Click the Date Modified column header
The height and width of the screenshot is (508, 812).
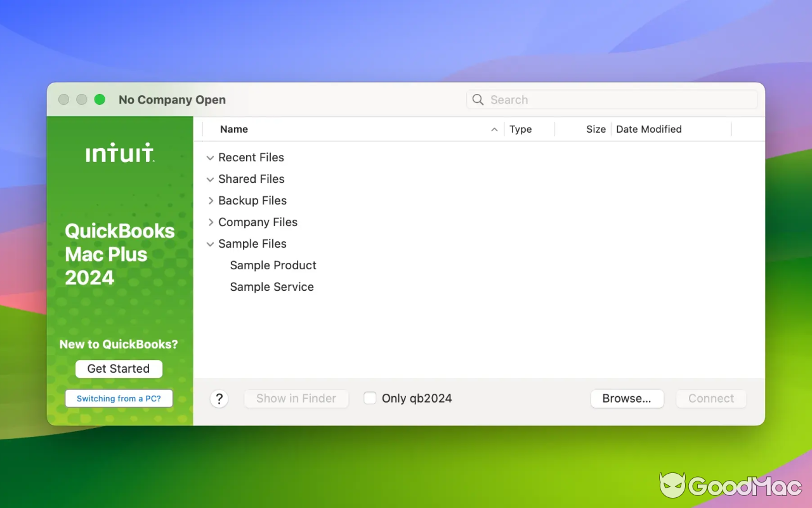[x=648, y=129]
